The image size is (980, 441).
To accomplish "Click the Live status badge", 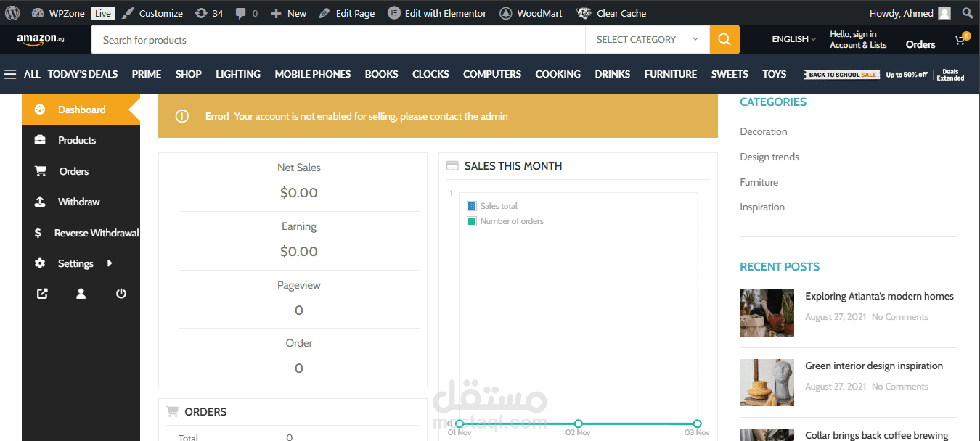I will coord(103,13).
